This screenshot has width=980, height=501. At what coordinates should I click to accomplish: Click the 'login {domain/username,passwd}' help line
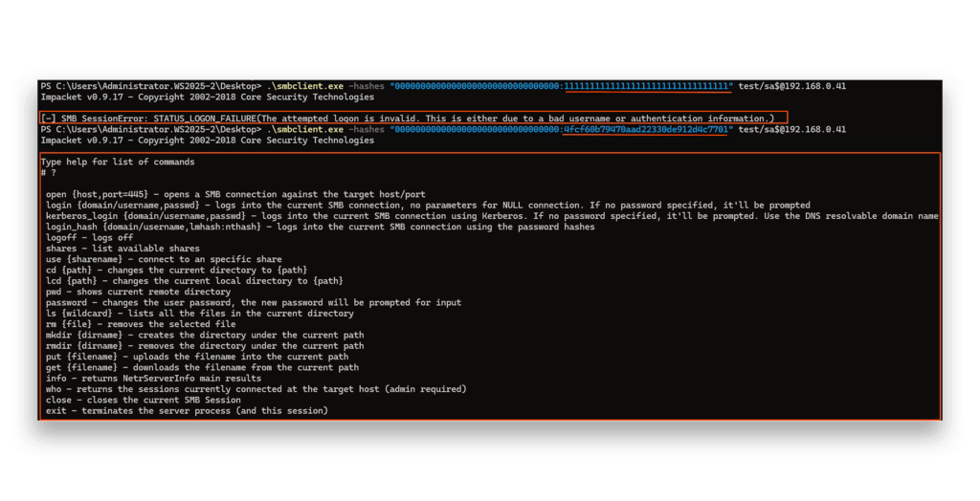pyautogui.click(x=428, y=205)
